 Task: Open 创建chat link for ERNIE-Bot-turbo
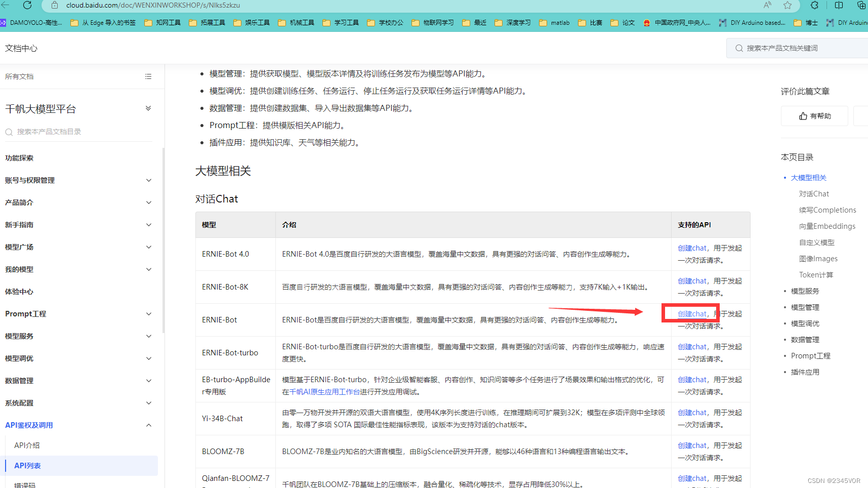(692, 347)
